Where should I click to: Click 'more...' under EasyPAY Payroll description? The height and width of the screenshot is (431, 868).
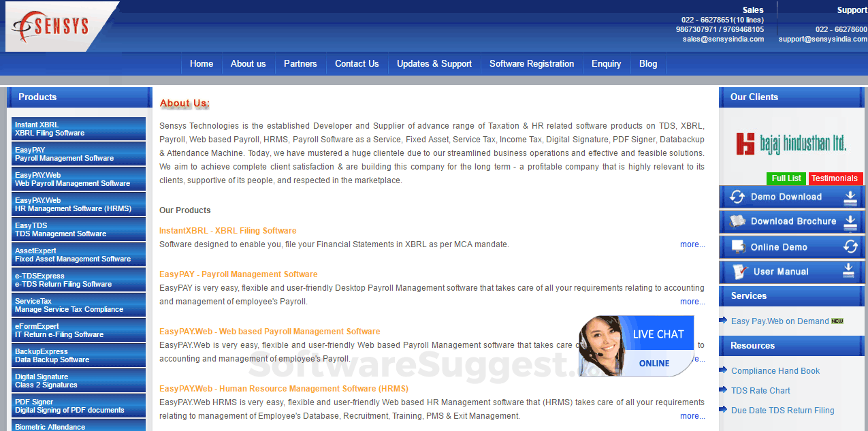click(x=692, y=302)
